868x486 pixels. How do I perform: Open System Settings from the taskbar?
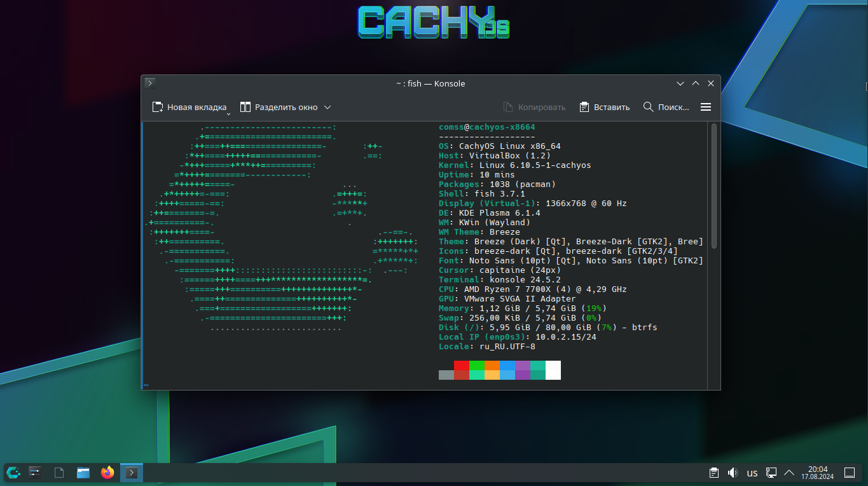pyautogui.click(x=35, y=472)
